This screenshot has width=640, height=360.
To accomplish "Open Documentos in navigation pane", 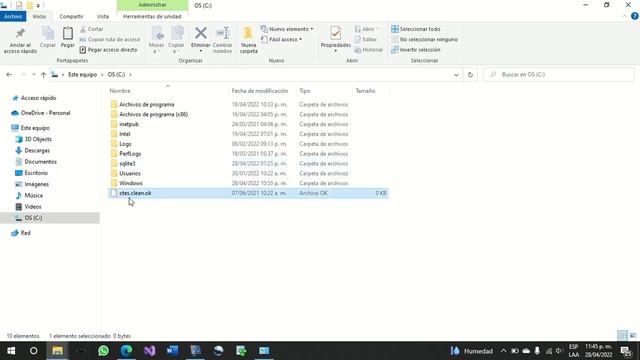I will click(x=40, y=162).
